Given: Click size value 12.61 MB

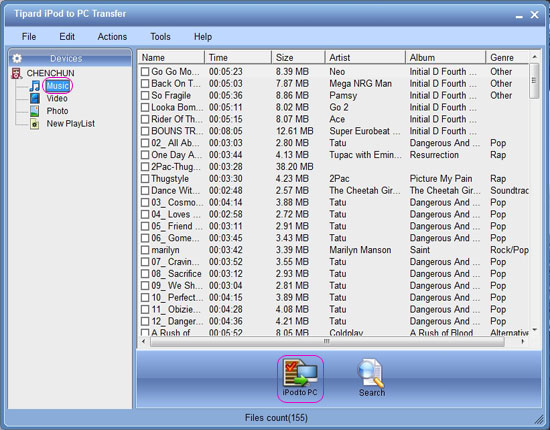Looking at the screenshot, I should click(294, 131).
